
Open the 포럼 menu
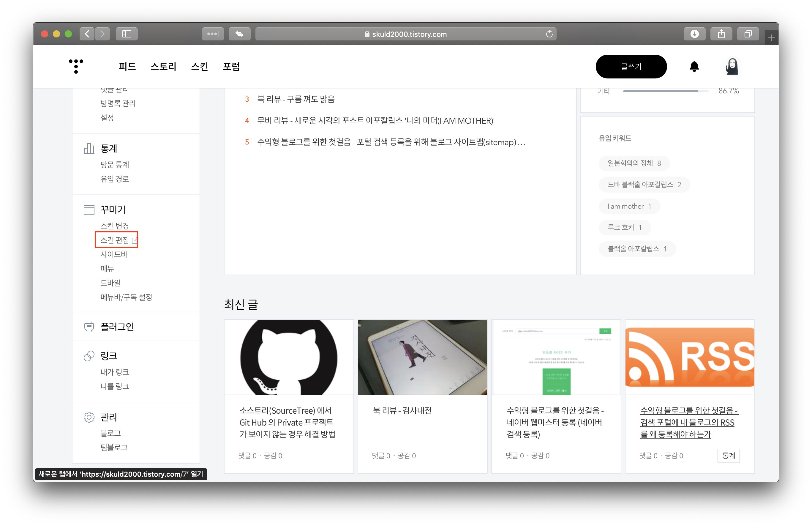point(231,66)
